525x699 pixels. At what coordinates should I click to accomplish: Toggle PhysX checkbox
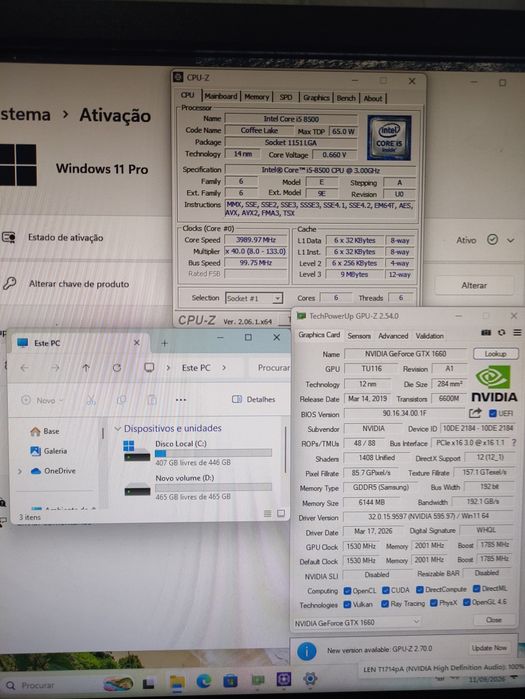[434, 603]
